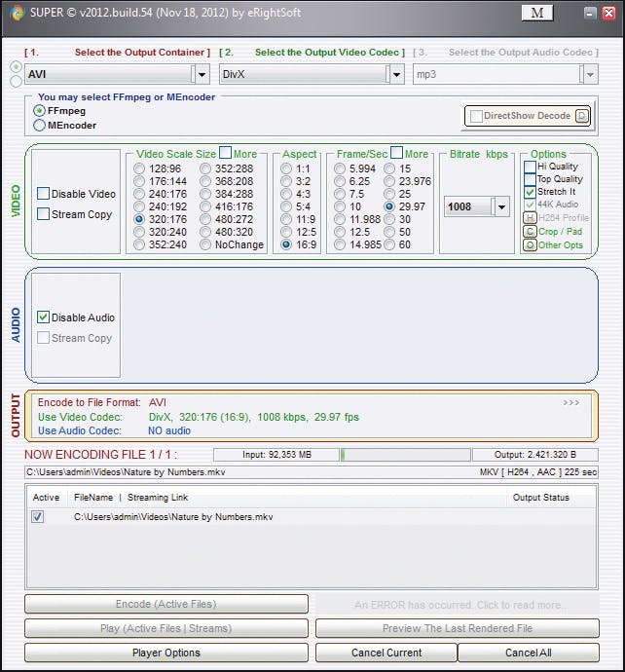
Task: Set frame rate to 14.985
Action: click(340, 244)
